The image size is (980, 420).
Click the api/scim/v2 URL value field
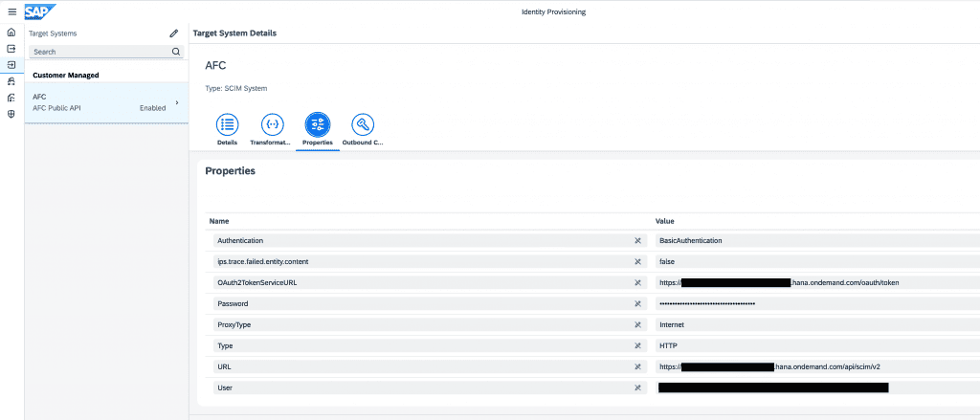pos(817,366)
